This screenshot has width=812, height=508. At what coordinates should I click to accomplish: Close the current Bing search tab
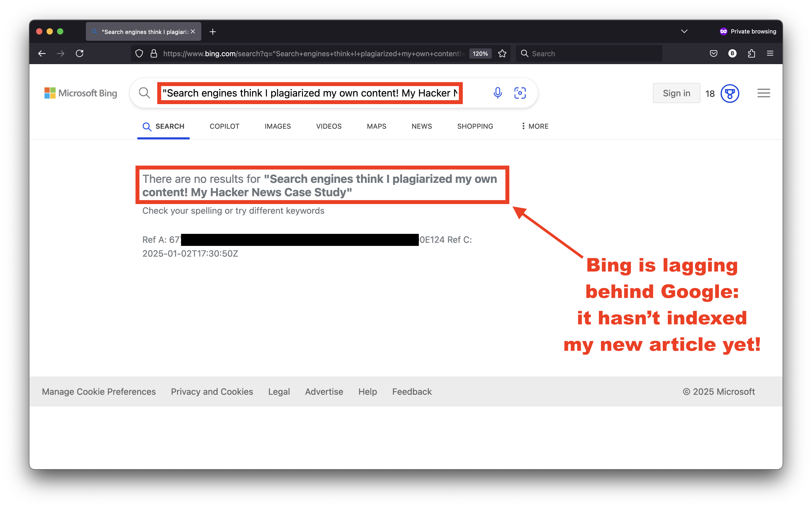tap(193, 32)
